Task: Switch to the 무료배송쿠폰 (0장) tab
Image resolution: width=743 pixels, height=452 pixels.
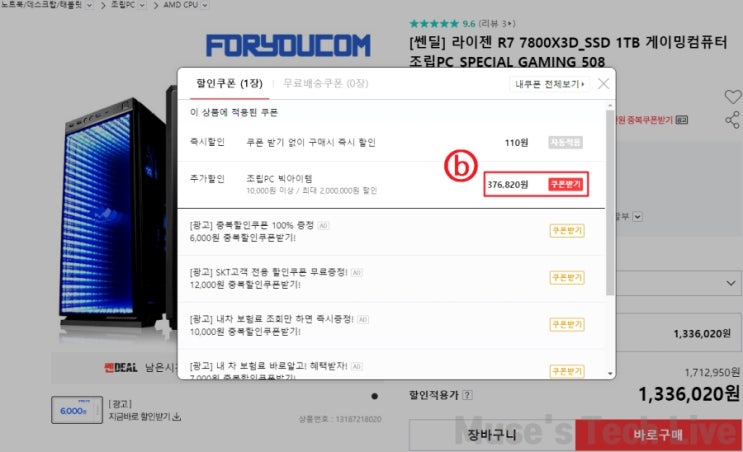Action: tap(326, 83)
